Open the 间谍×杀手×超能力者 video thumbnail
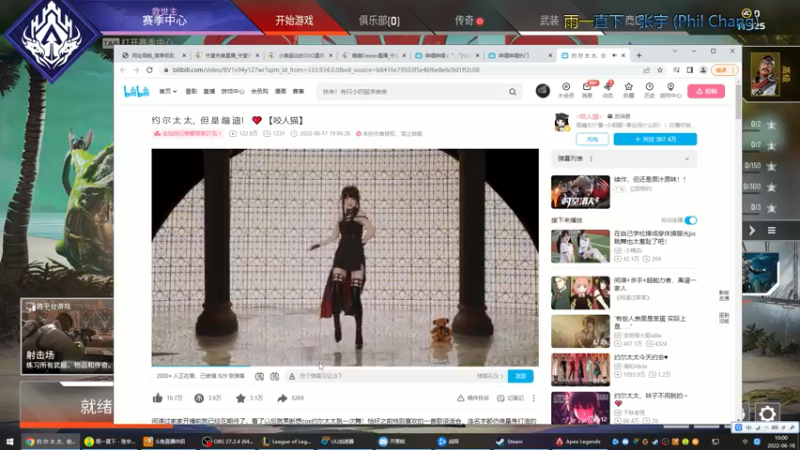Viewport: 800px width, 450px height. point(580,292)
